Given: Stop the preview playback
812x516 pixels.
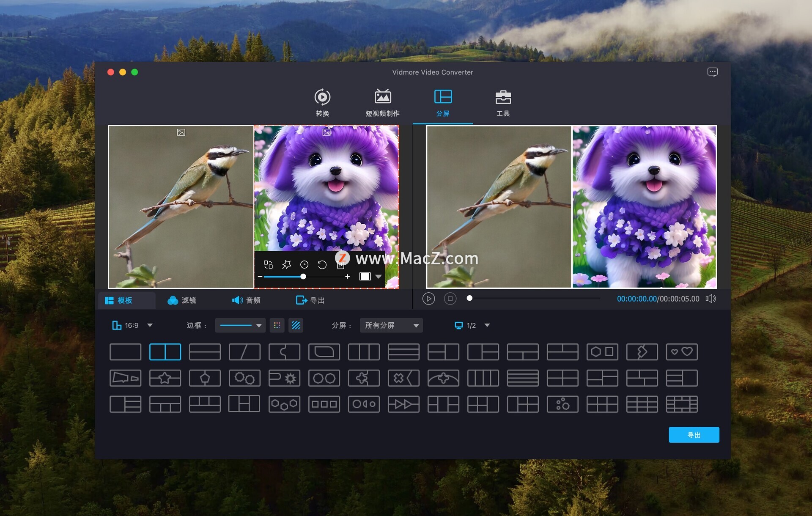Looking at the screenshot, I should [450, 299].
